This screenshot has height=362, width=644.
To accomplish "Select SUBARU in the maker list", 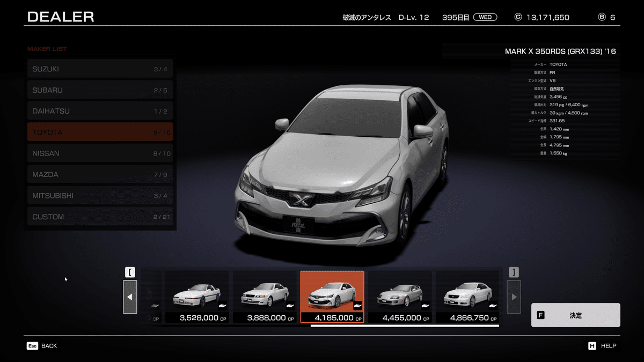I will tap(100, 90).
